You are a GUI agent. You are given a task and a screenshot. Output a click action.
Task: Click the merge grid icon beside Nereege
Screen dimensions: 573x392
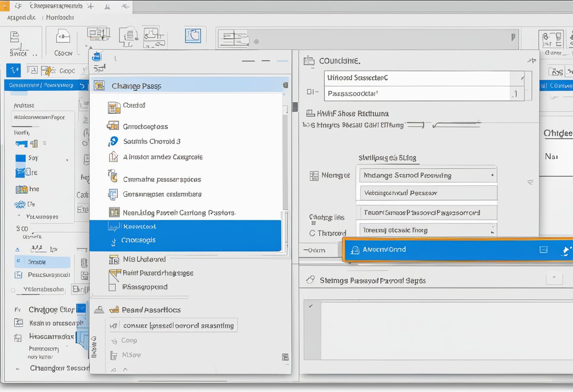[315, 175]
